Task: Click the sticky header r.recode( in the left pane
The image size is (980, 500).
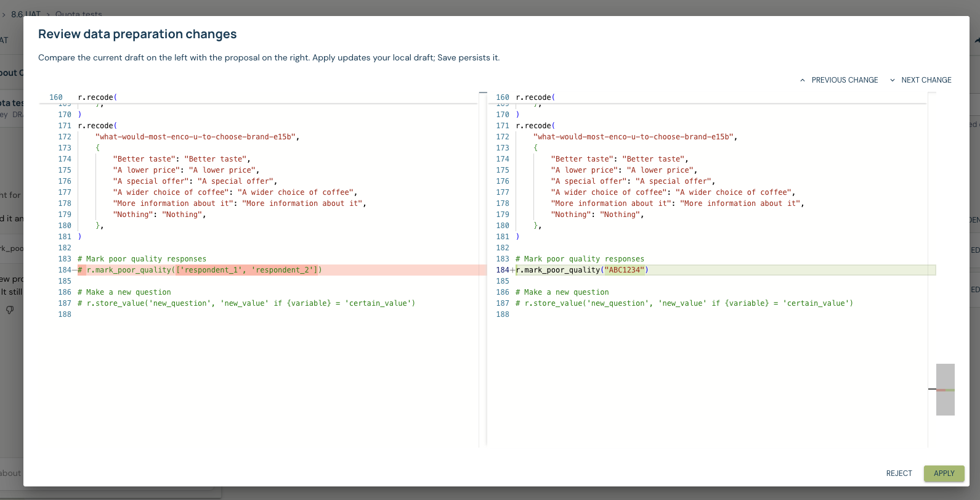Action: tap(97, 97)
